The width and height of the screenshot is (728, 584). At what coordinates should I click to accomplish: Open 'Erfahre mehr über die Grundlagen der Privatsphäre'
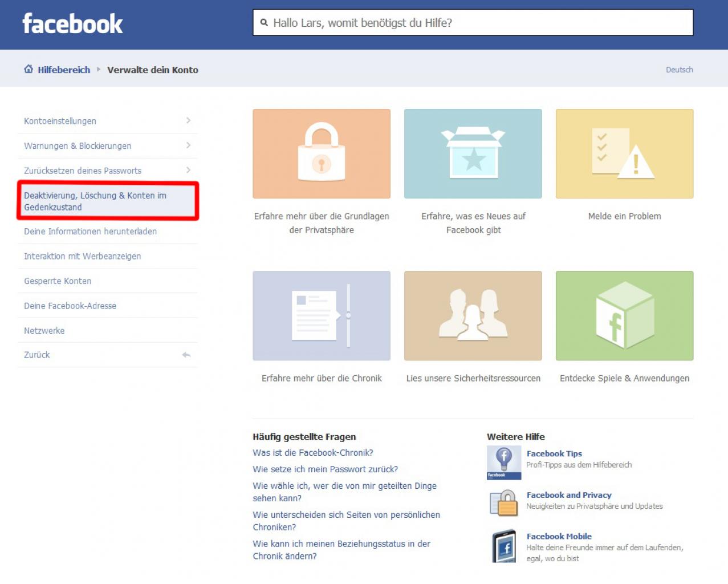coord(322,223)
